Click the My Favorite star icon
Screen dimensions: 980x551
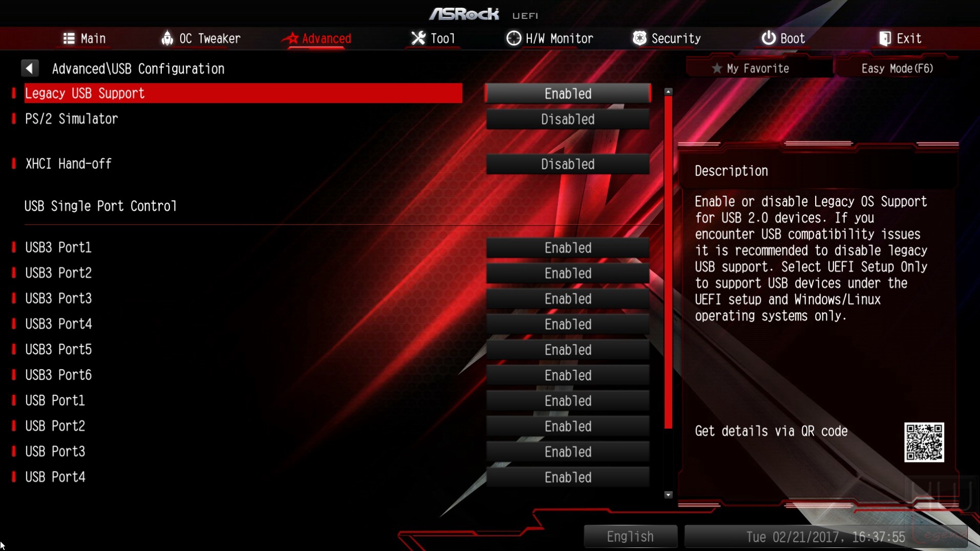717,68
